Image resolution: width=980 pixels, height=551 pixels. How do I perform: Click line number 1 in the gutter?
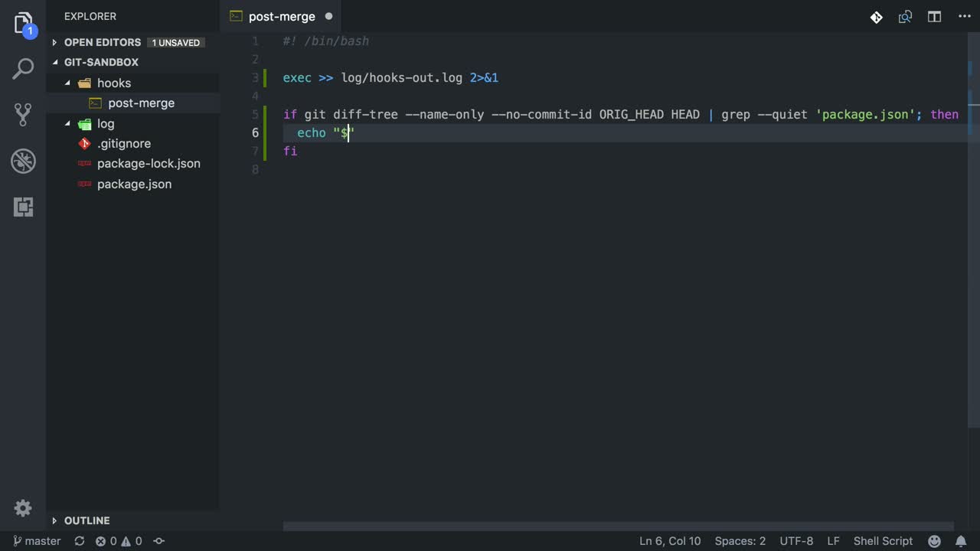255,41
